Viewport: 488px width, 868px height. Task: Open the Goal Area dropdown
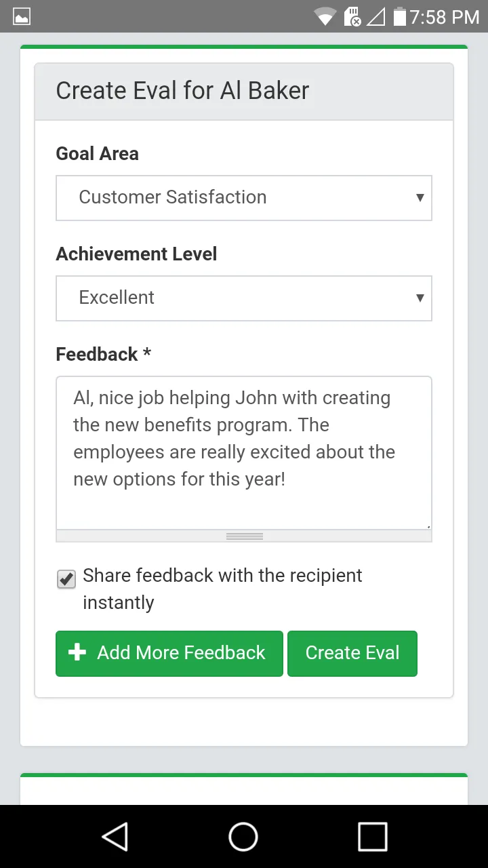coord(244,198)
